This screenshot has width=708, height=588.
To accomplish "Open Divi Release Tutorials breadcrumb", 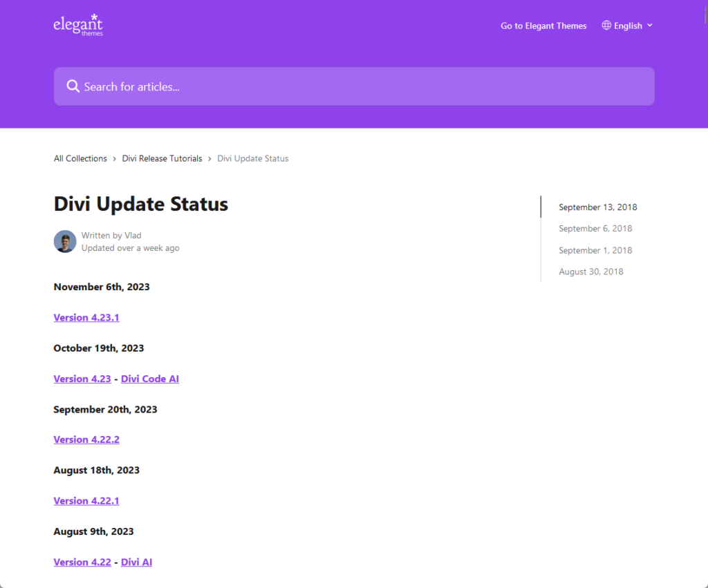I will (162, 158).
